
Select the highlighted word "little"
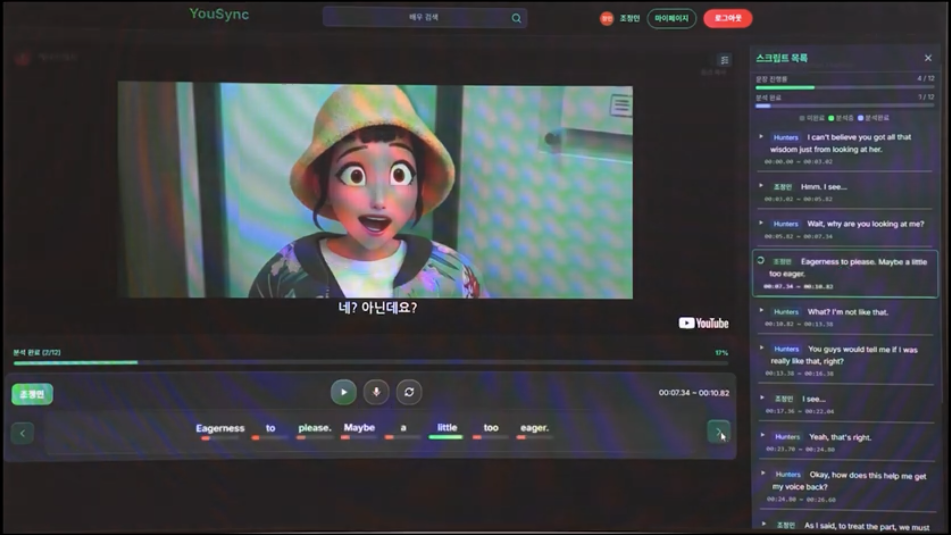(447, 428)
